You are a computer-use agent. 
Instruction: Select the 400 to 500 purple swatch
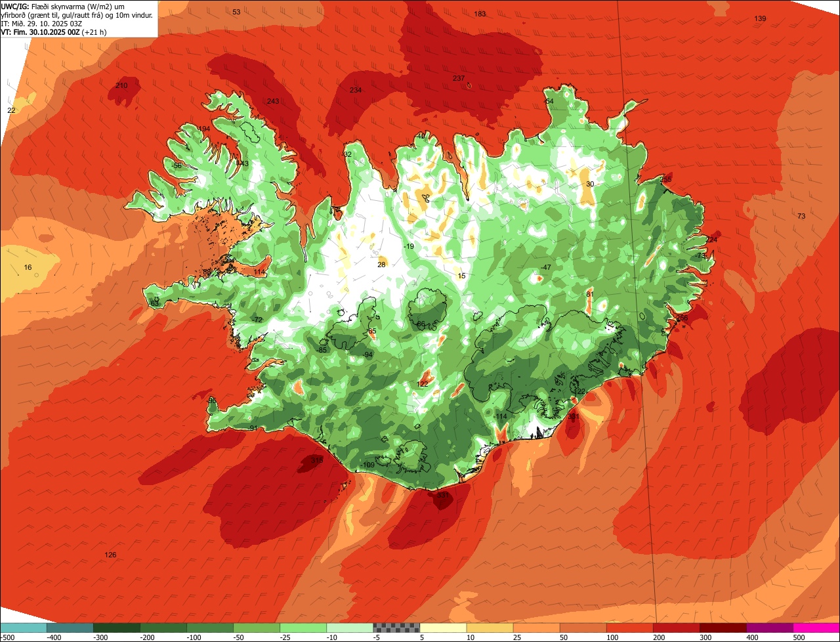point(769,628)
